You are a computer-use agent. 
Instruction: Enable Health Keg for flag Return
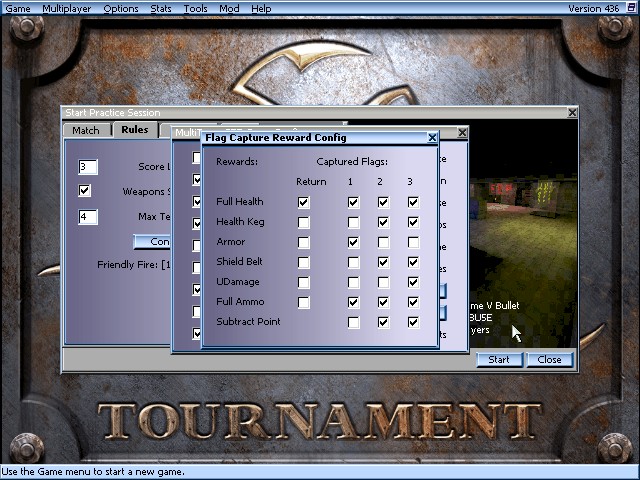304,222
